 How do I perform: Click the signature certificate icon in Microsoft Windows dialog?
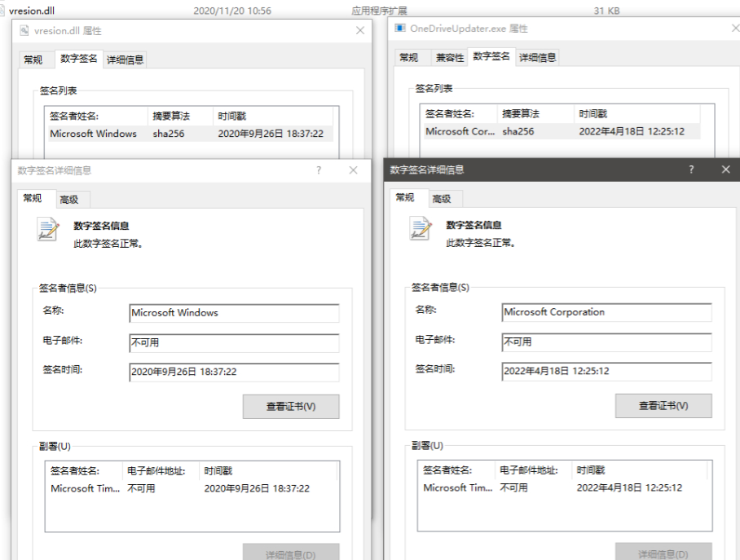[48, 229]
